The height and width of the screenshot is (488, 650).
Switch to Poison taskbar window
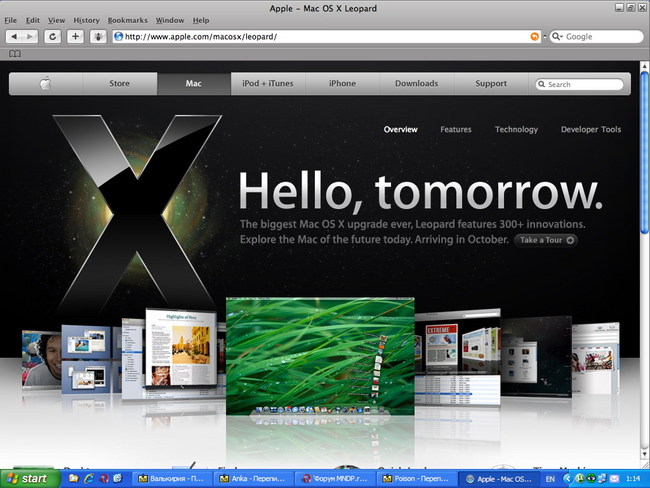[416, 479]
